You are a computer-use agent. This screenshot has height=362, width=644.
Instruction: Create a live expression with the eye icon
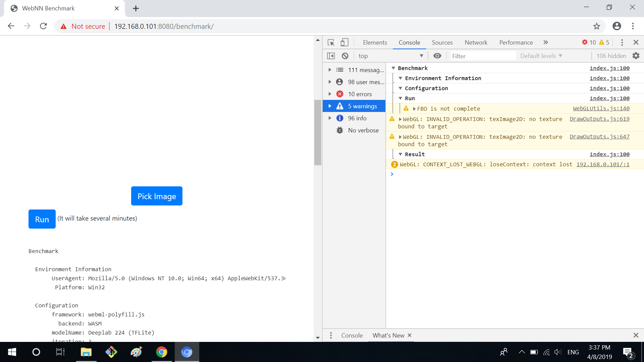tap(437, 56)
